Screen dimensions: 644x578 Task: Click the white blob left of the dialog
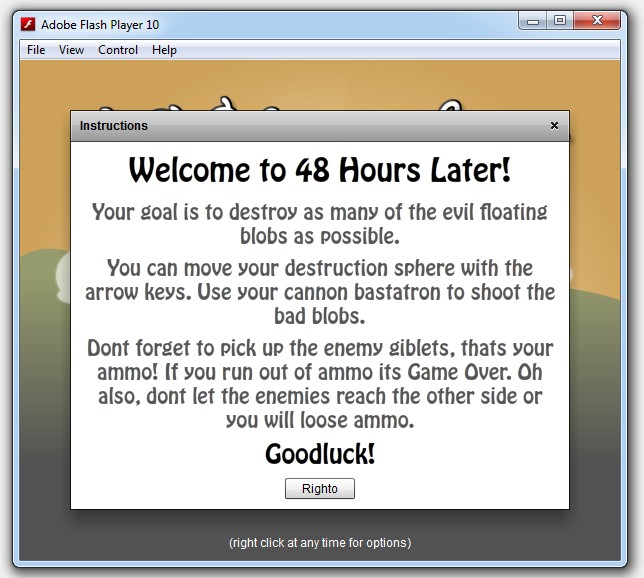pyautogui.click(x=61, y=269)
